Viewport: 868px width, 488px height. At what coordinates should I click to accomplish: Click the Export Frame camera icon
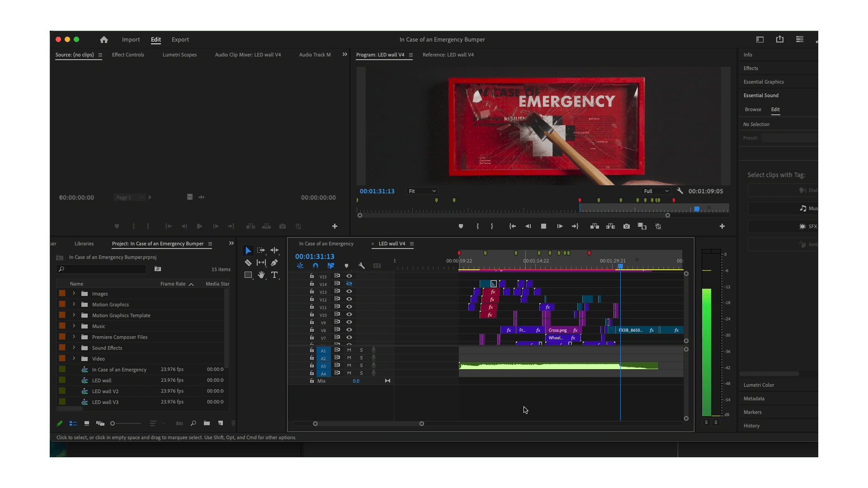(627, 226)
